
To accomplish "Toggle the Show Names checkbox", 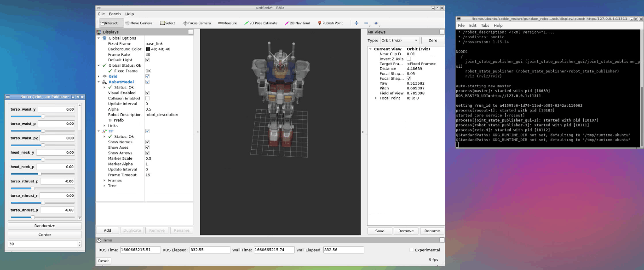I will point(148,142).
